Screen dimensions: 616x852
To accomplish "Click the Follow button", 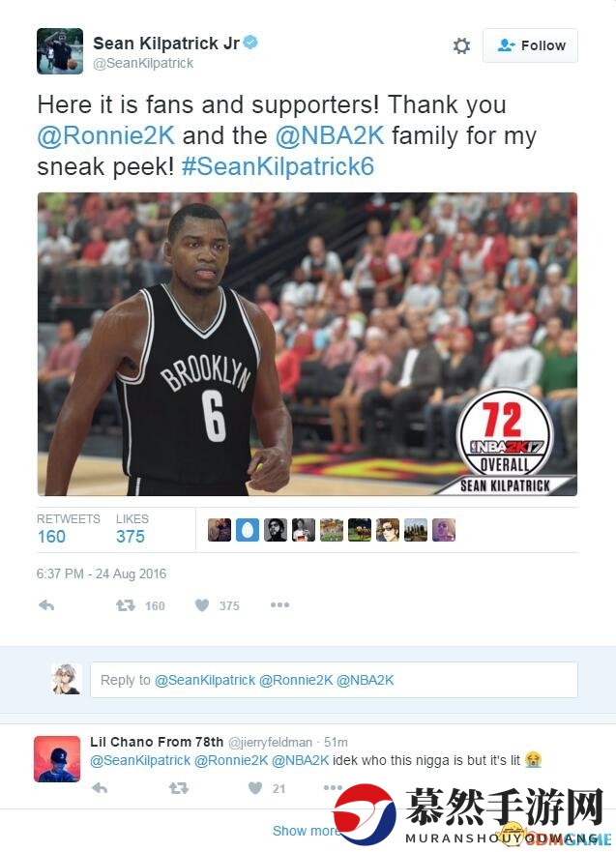I will click(530, 45).
